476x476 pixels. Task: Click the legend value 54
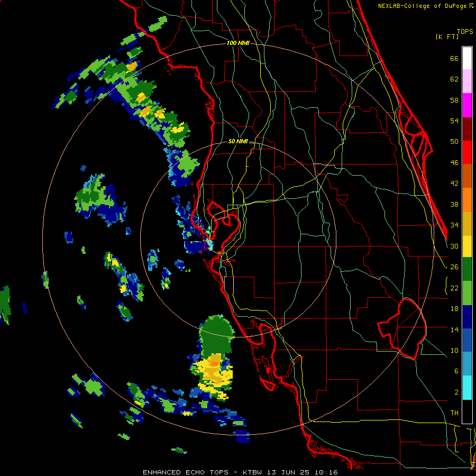pyautogui.click(x=454, y=121)
